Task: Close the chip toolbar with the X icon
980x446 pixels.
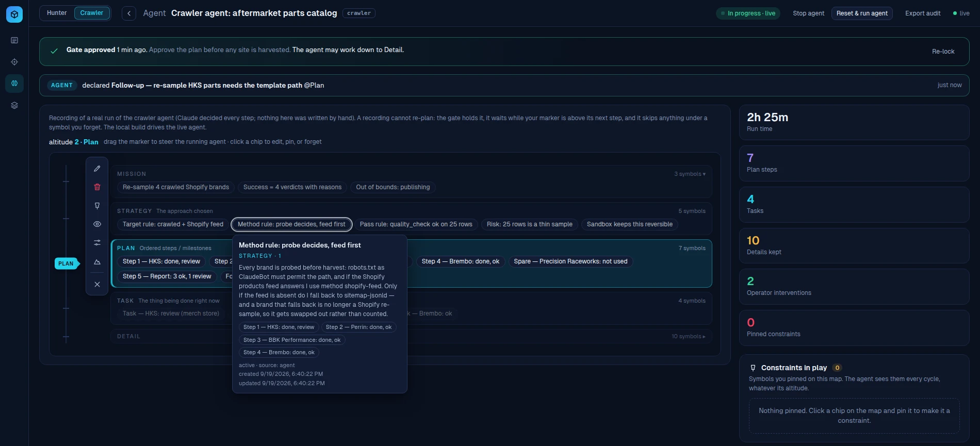Action: pyautogui.click(x=97, y=284)
